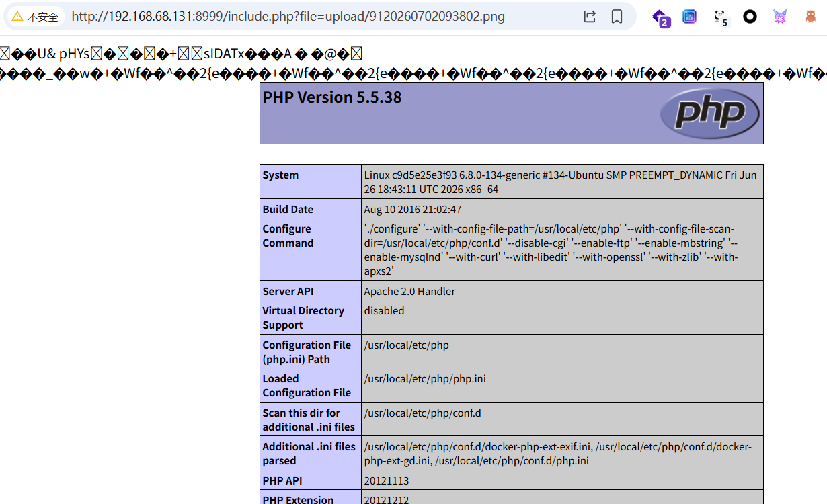Screen dimensions: 827x504
Task: Open the panda extension with badge 5
Action: [721, 18]
